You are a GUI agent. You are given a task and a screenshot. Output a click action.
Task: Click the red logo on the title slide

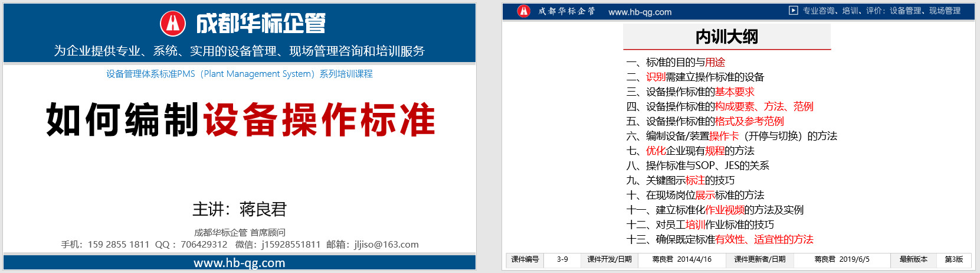(172, 24)
